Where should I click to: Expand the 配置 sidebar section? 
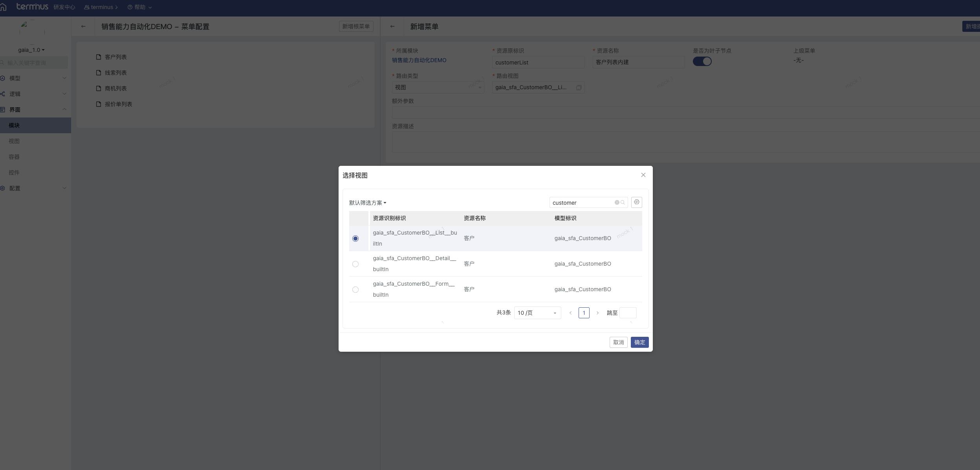[x=35, y=188]
